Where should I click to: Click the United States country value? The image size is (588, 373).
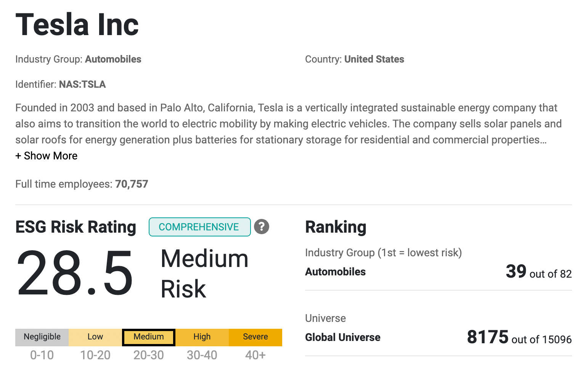click(x=374, y=59)
